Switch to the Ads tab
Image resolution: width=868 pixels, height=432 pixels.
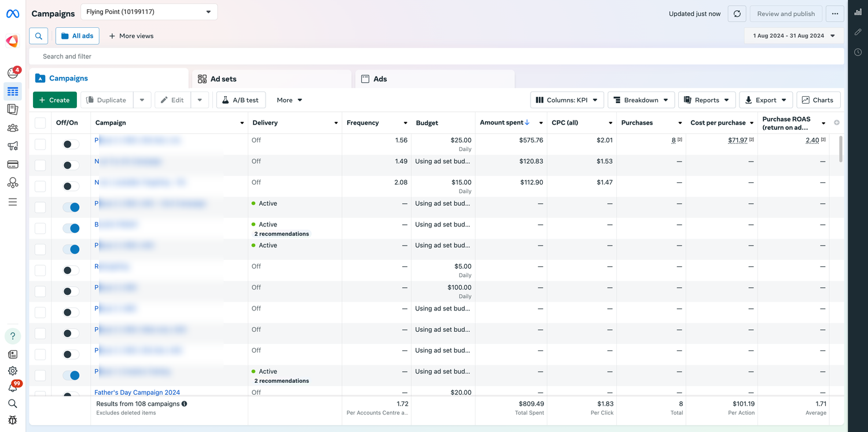[435, 79]
